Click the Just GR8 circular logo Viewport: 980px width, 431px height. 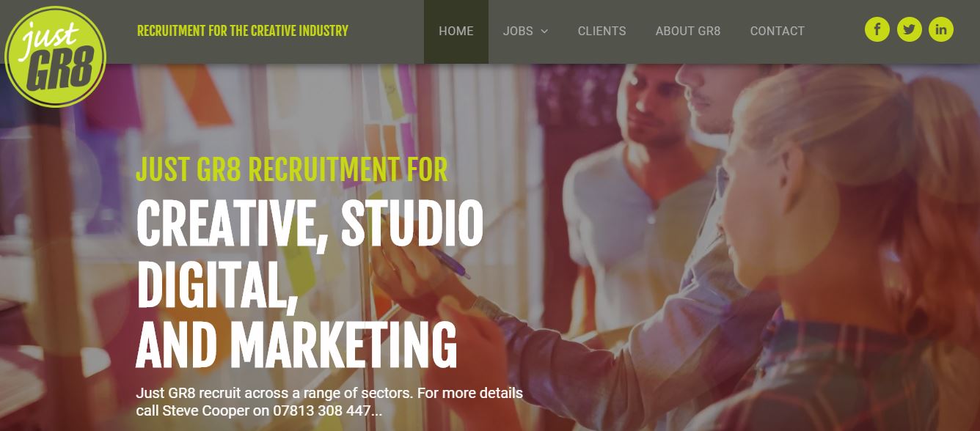[56, 56]
